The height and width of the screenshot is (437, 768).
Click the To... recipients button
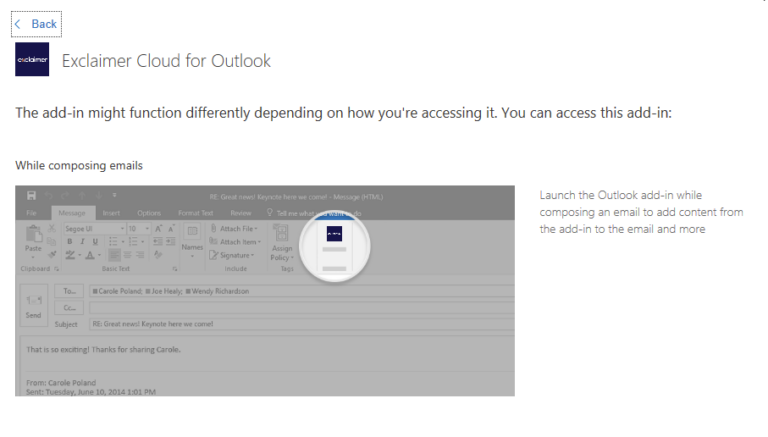point(69,291)
